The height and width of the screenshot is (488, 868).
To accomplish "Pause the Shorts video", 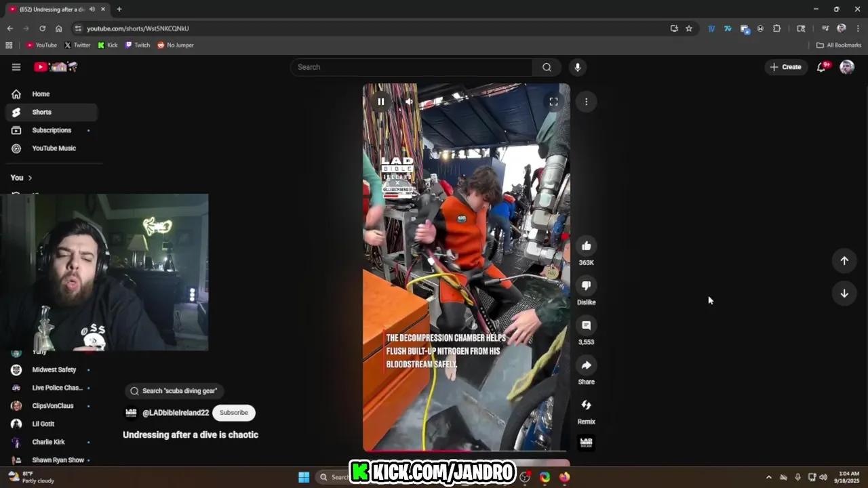I will point(381,102).
